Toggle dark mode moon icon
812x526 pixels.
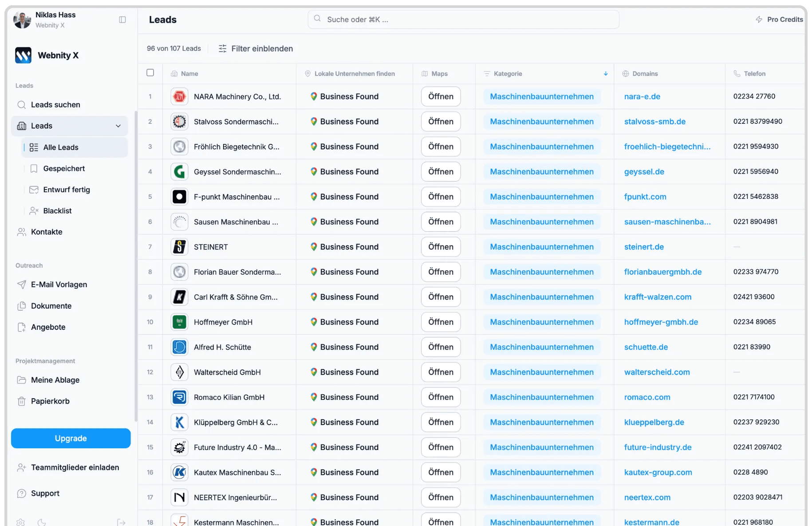(42, 522)
